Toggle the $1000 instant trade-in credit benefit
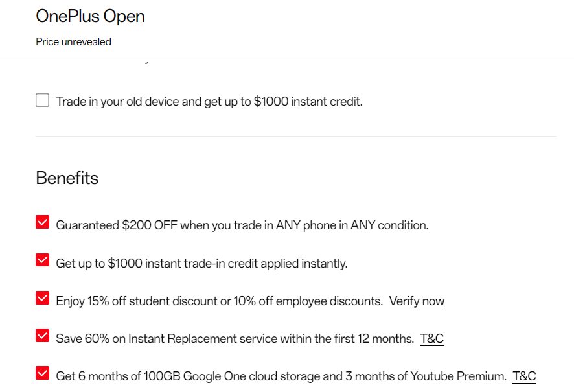 click(x=42, y=259)
